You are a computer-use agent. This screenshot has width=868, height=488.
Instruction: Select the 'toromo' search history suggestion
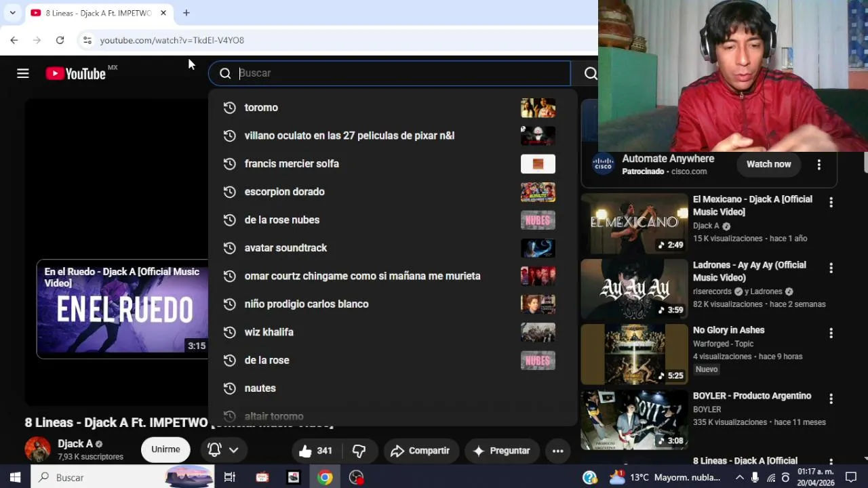coord(393,108)
